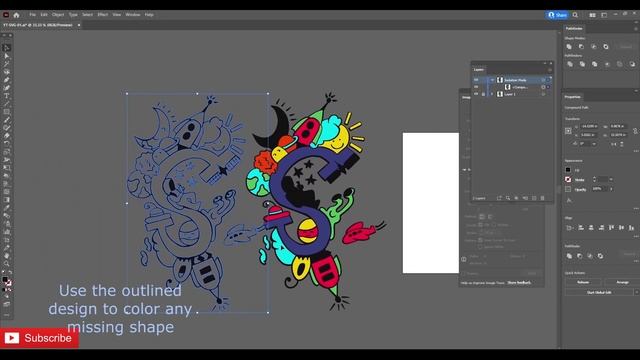Click the X position field in Transform

click(x=589, y=127)
